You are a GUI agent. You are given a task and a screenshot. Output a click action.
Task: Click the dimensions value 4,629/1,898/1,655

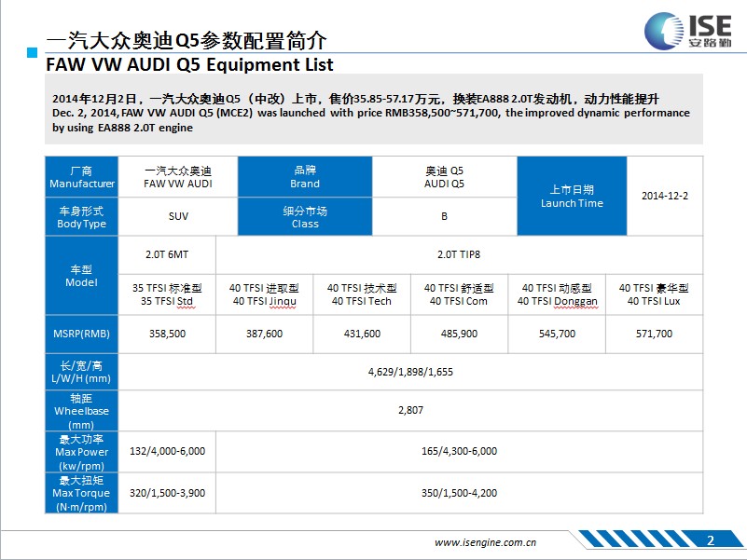click(x=410, y=372)
